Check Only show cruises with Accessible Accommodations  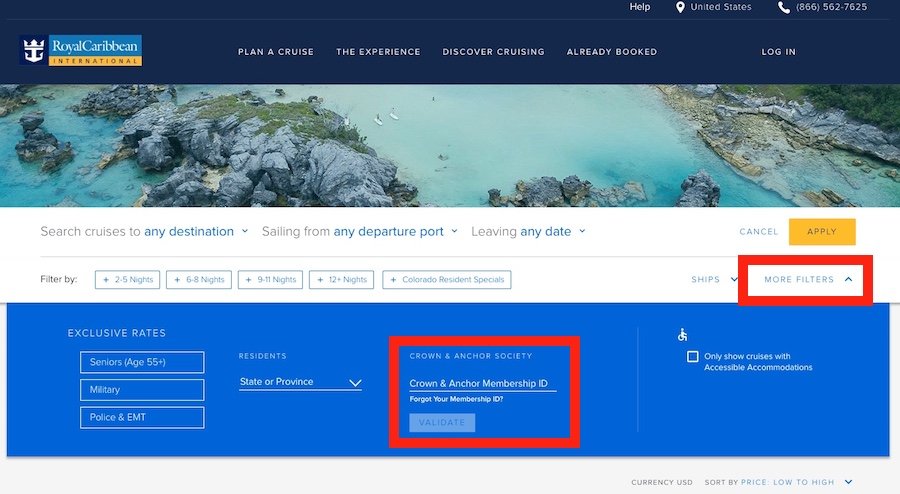693,357
